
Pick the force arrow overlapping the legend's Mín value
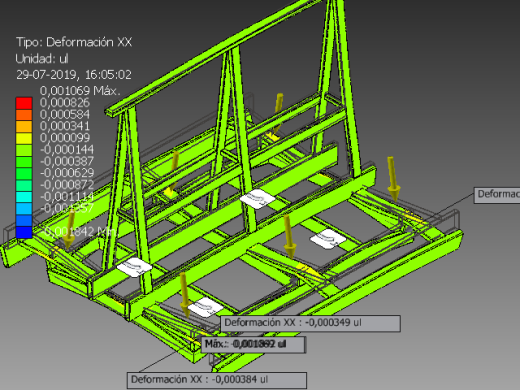pos(69,231)
